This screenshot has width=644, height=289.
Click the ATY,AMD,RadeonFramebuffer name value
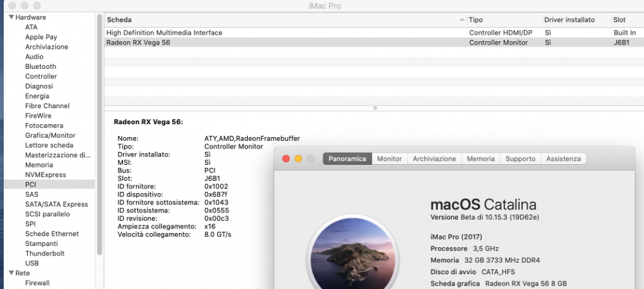pyautogui.click(x=252, y=139)
